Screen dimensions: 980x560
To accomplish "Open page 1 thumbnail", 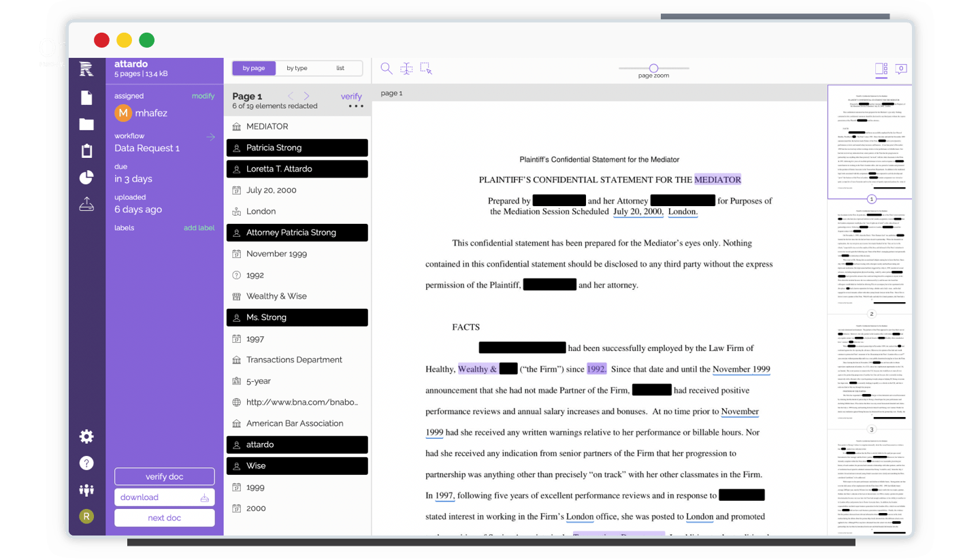I will point(870,142).
